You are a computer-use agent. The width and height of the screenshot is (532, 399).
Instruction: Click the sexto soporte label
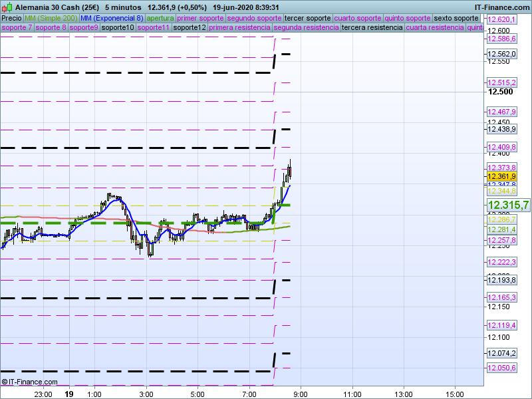click(x=456, y=19)
